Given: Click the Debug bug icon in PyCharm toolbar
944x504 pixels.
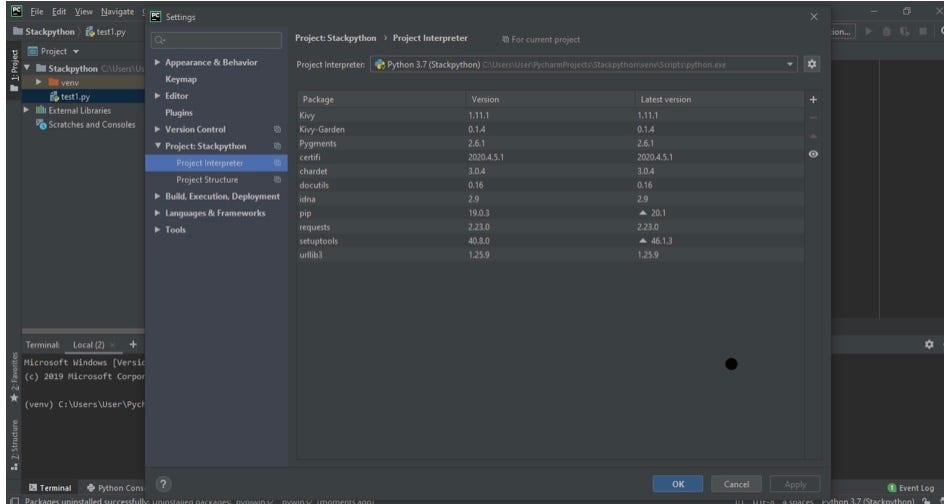Looking at the screenshot, I should point(887,31).
